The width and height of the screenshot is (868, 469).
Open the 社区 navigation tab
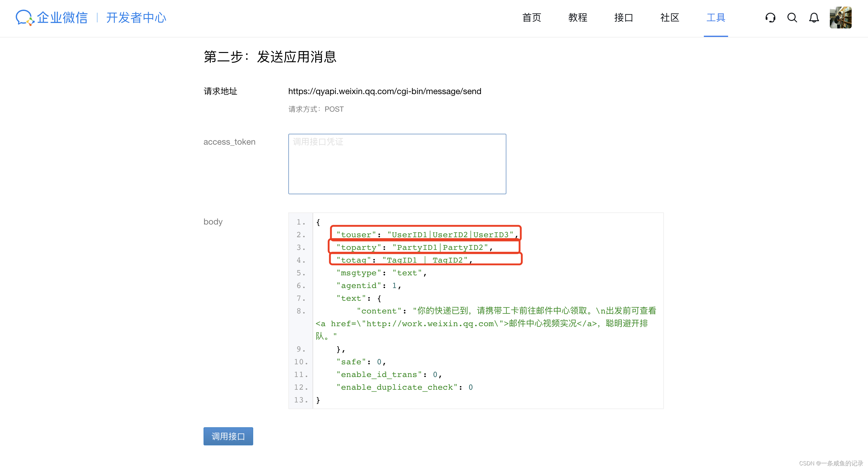click(670, 18)
